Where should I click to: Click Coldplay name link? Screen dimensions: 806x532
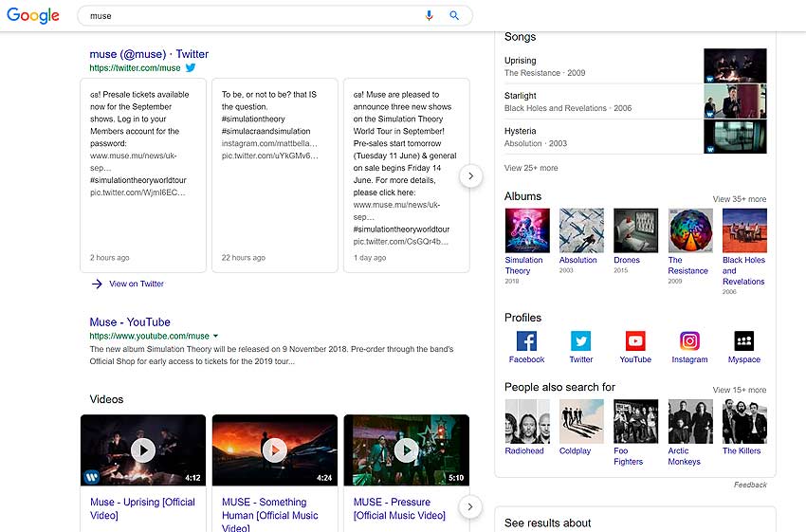[x=575, y=450]
